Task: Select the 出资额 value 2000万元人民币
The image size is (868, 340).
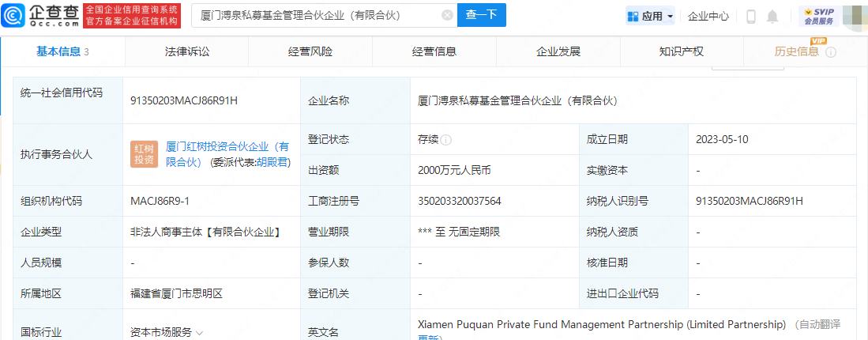Action: pyautogui.click(x=454, y=171)
